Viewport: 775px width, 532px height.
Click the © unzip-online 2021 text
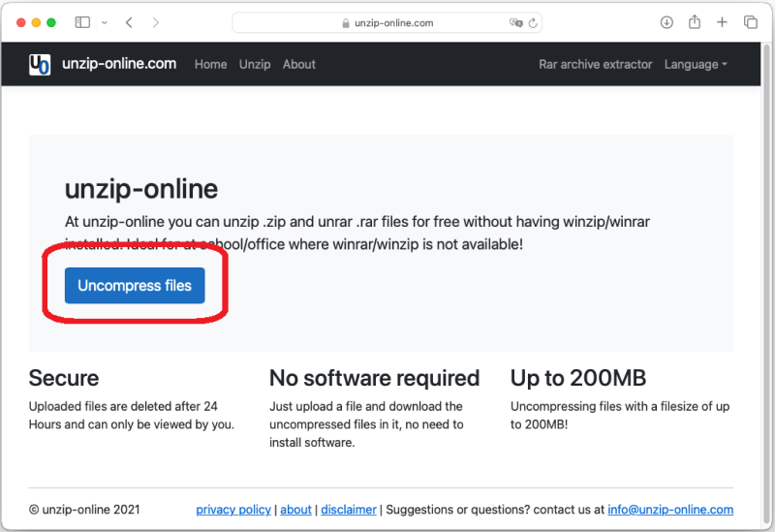pyautogui.click(x=84, y=510)
